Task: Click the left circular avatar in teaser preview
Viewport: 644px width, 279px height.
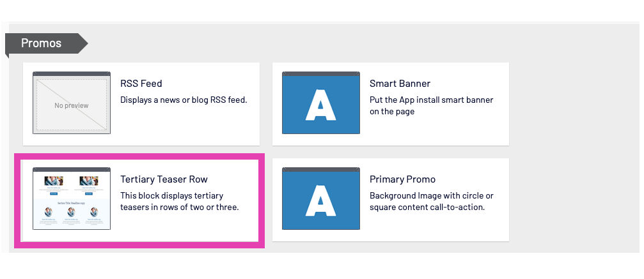Action: click(x=49, y=212)
